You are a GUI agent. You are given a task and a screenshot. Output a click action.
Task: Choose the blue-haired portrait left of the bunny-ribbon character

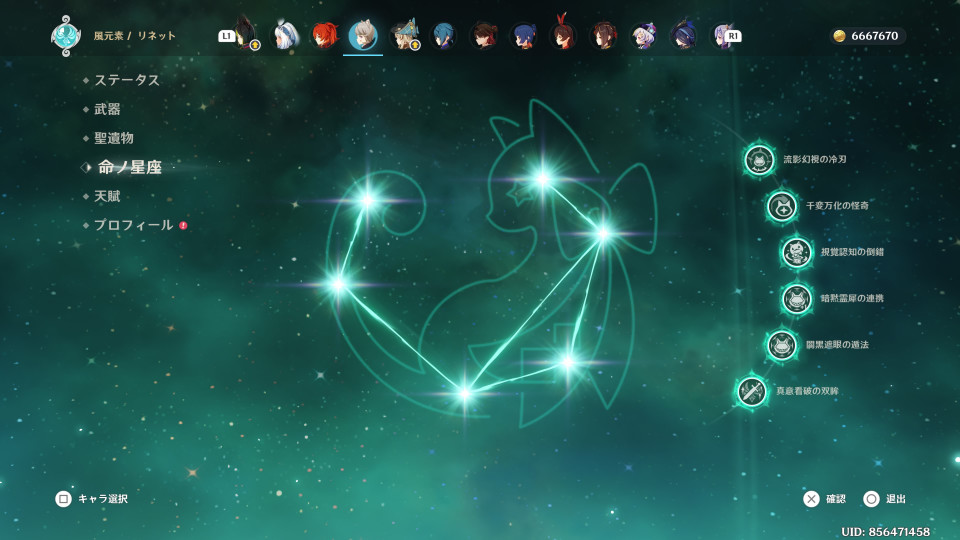tap(523, 36)
